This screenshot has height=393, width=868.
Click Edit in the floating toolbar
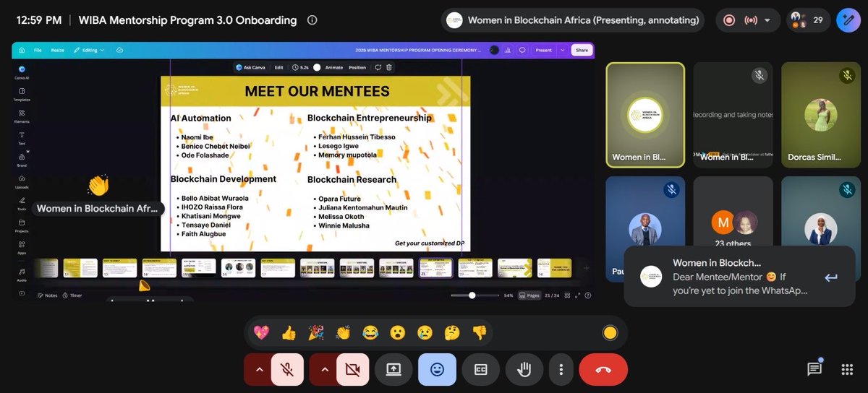(x=278, y=67)
